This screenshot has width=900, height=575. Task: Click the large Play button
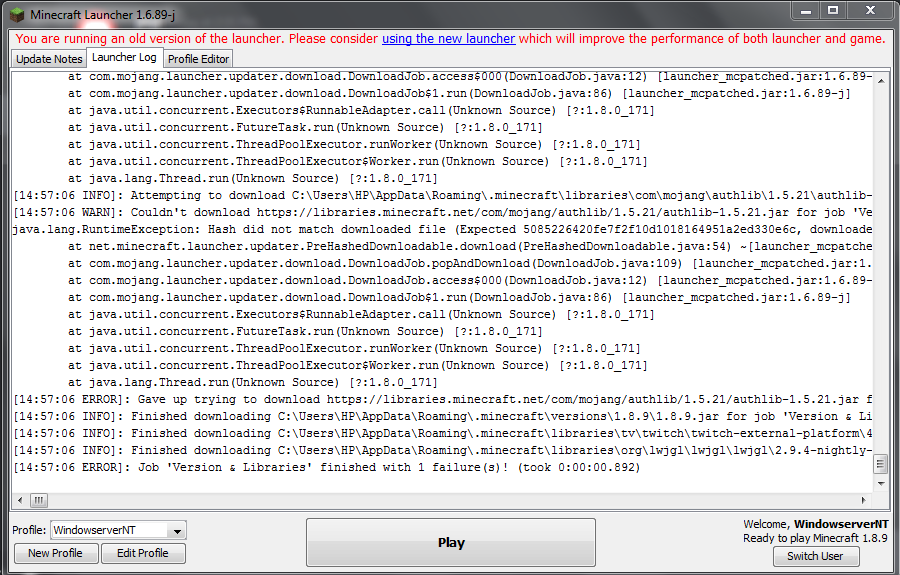pos(451,542)
